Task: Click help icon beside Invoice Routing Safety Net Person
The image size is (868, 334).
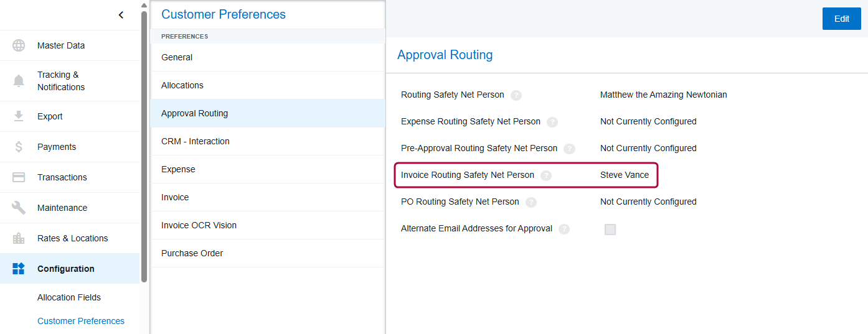Action: click(546, 175)
